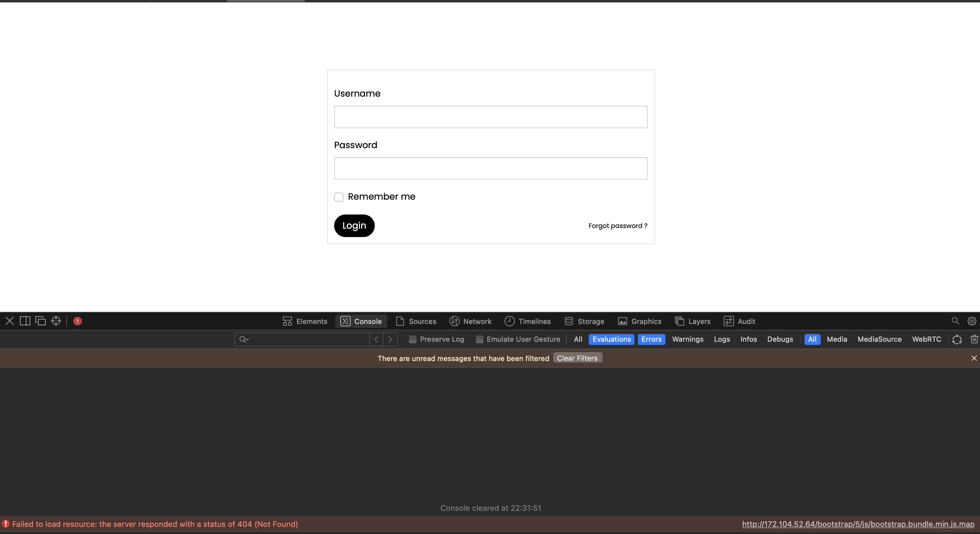Go to previous filter match arrow
980x534 pixels.
(376, 339)
